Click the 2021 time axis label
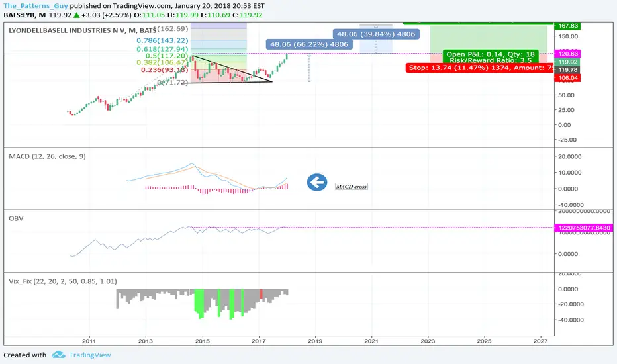This screenshot has width=617, height=364. point(371,341)
